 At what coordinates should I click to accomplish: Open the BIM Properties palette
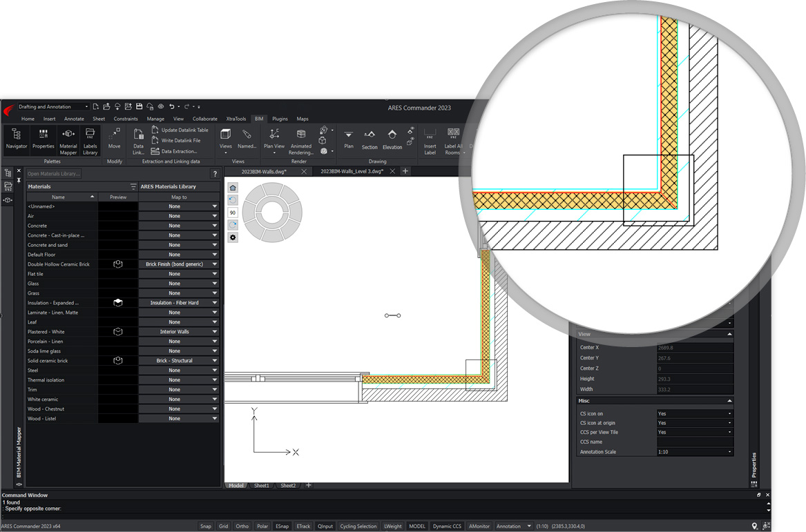click(44, 139)
